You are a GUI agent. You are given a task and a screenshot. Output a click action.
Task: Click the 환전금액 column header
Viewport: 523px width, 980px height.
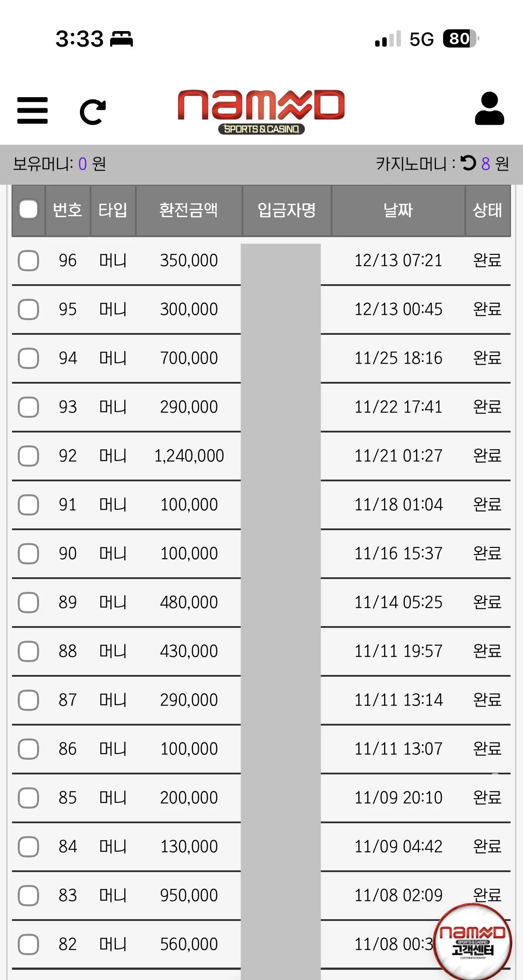click(x=189, y=210)
